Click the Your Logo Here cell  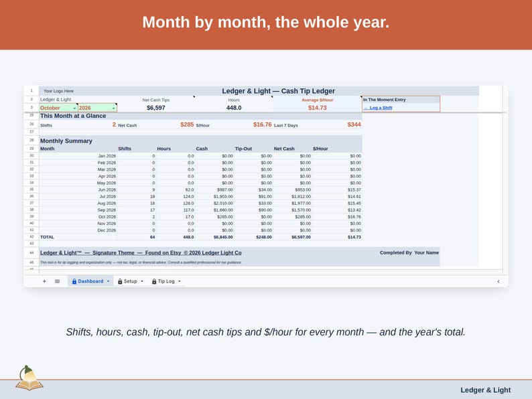click(58, 91)
